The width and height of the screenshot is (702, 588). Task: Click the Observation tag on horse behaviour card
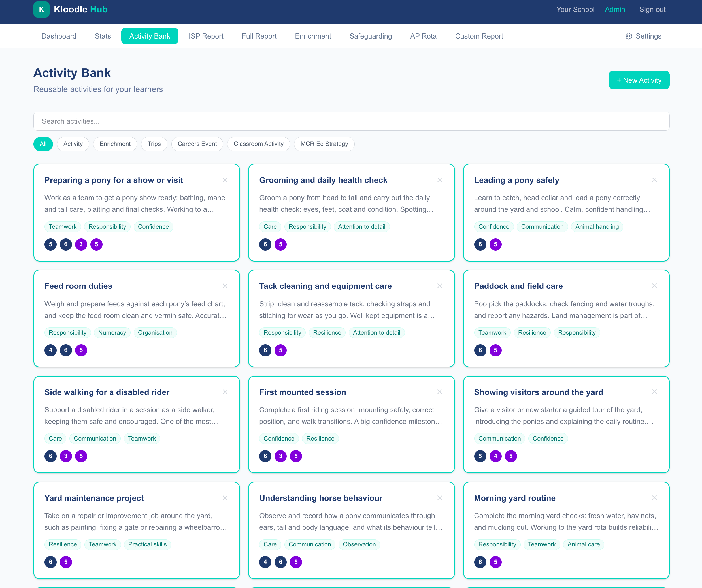pyautogui.click(x=359, y=545)
